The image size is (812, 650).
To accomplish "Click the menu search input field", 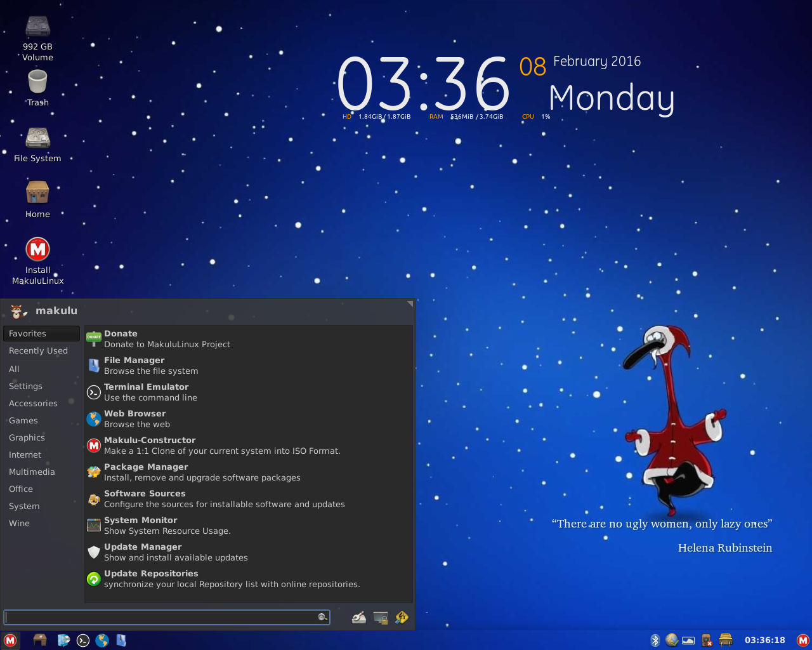I will pos(167,617).
